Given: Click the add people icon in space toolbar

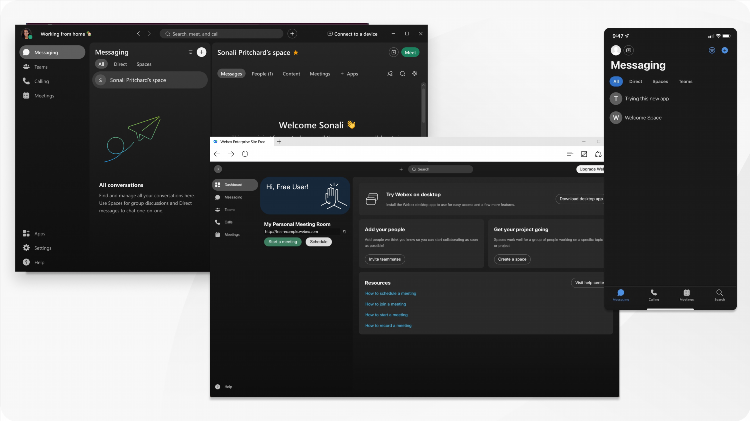Looking at the screenshot, I should [390, 74].
